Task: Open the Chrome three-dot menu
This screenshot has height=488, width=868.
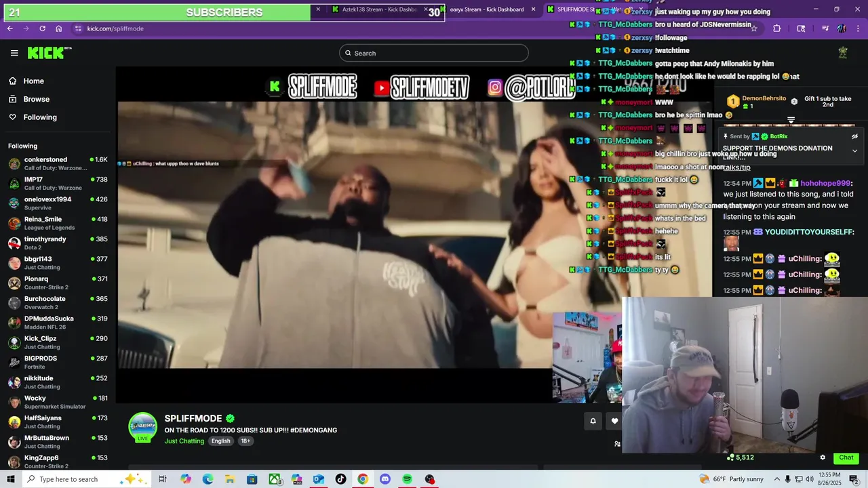Action: pyautogui.click(x=858, y=28)
